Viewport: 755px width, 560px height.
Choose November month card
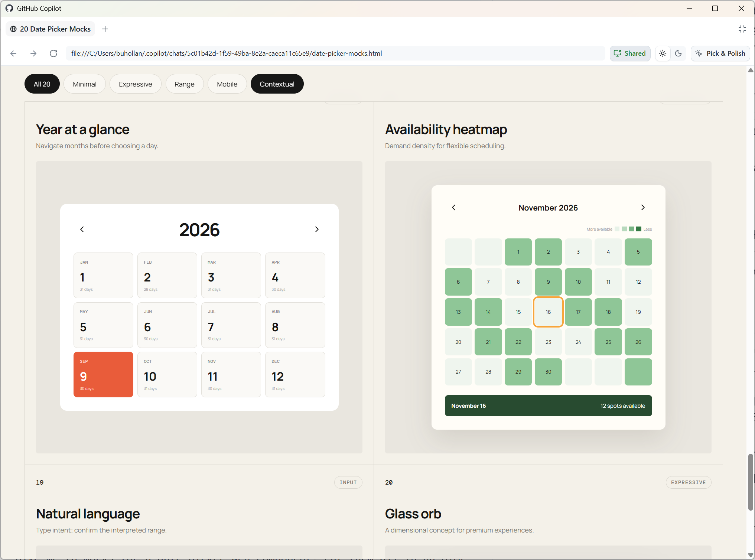coord(231,374)
